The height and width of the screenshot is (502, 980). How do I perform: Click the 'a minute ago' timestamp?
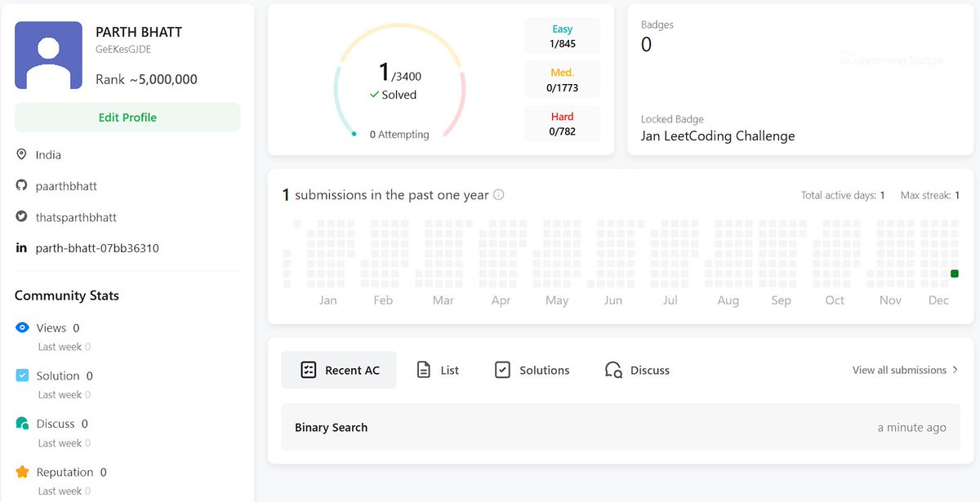912,428
